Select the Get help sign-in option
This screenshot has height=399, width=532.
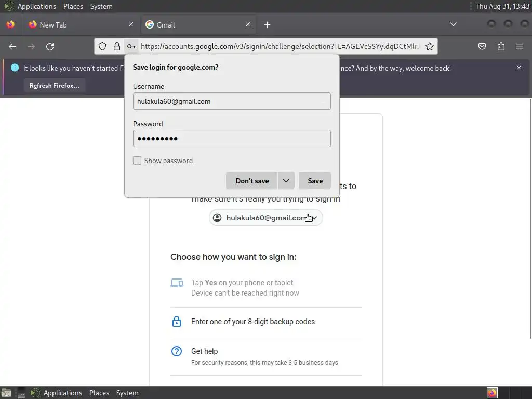[266, 356]
